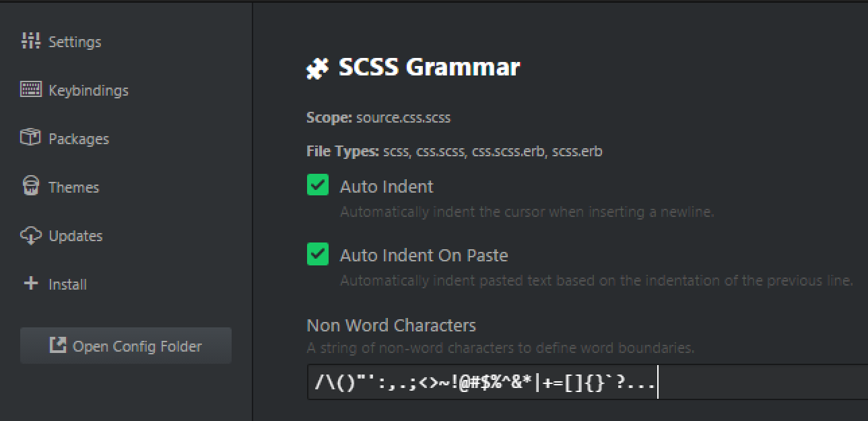The height and width of the screenshot is (421, 868).
Task: Click the Settings sliders icon
Action: click(x=32, y=41)
